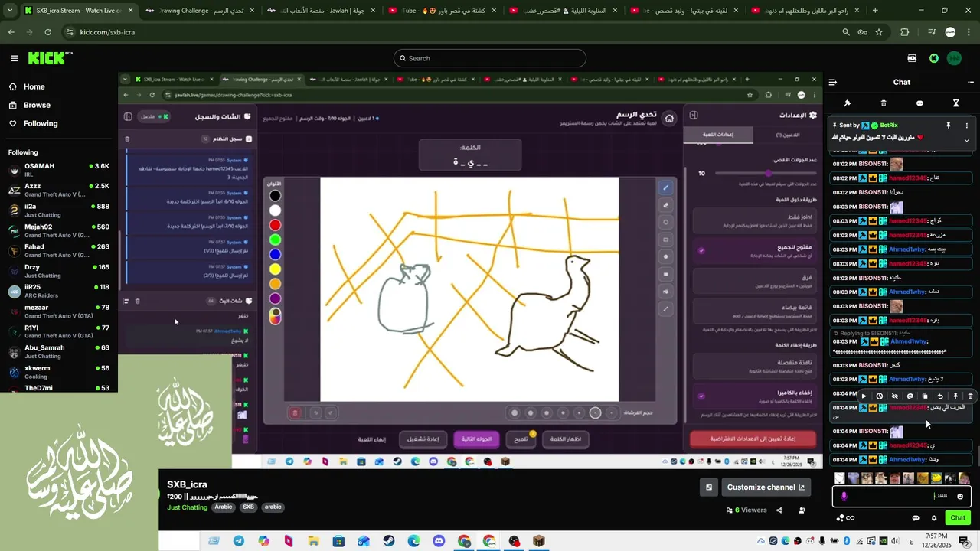Click the share stream icon
The height and width of the screenshot is (551, 980).
779,510
